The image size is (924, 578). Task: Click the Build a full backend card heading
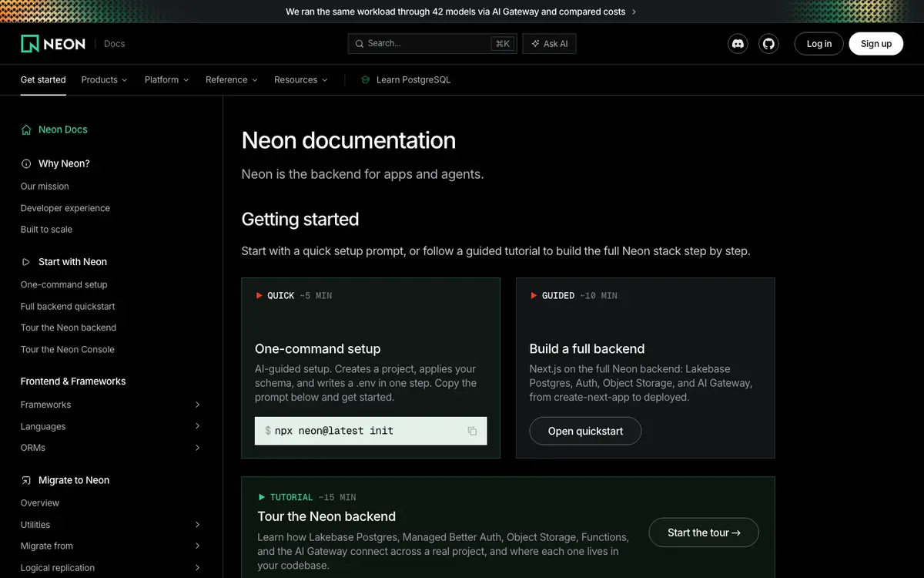(x=587, y=349)
